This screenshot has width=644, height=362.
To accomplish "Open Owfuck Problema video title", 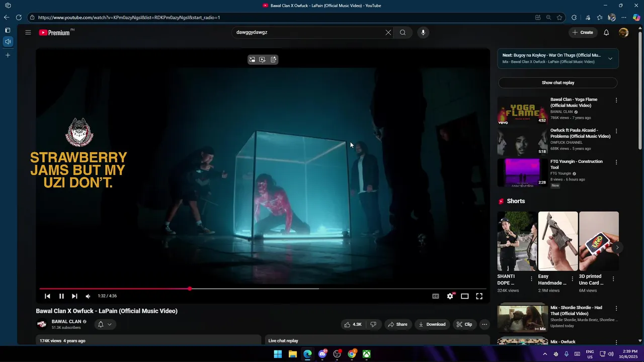I will (580, 133).
